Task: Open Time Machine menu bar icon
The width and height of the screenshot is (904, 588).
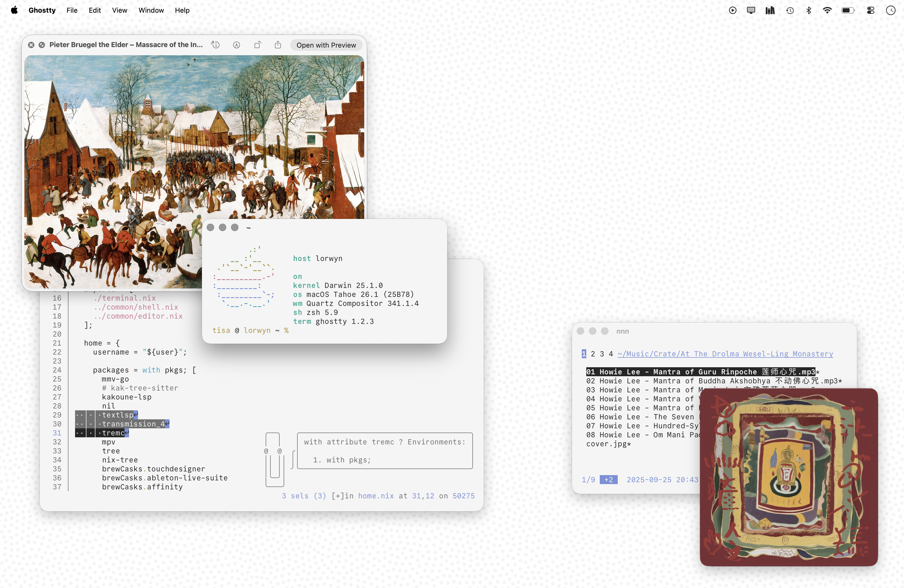Action: tap(790, 10)
